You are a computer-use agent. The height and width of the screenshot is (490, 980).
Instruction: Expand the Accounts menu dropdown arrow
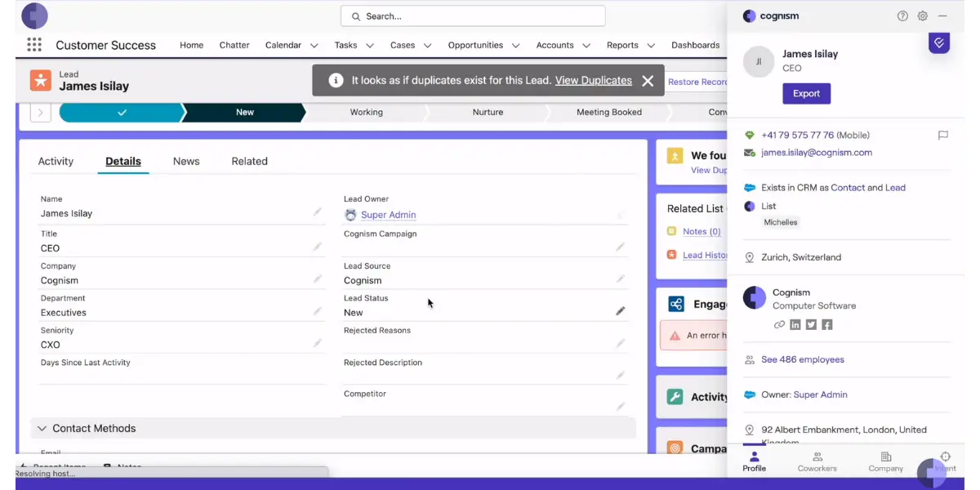coord(586,46)
